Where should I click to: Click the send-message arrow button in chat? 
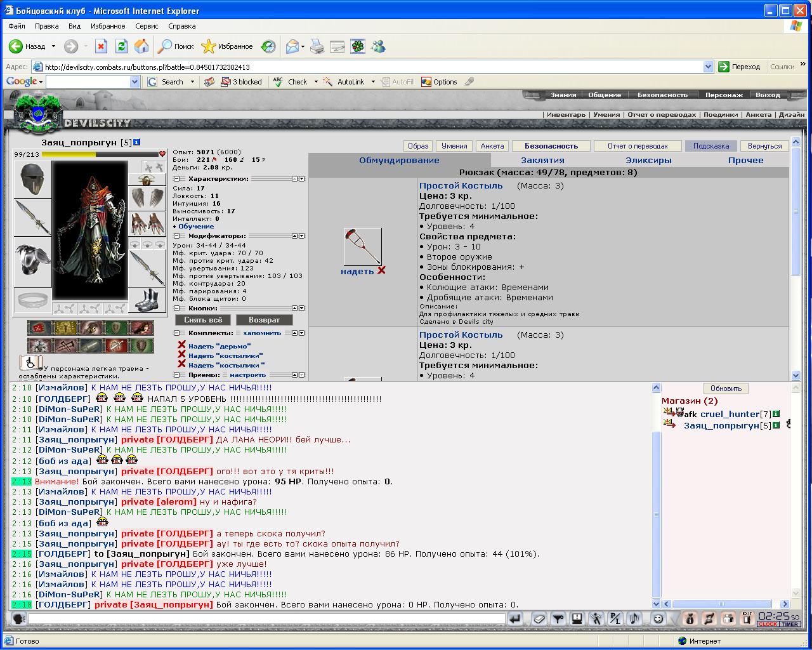[515, 618]
